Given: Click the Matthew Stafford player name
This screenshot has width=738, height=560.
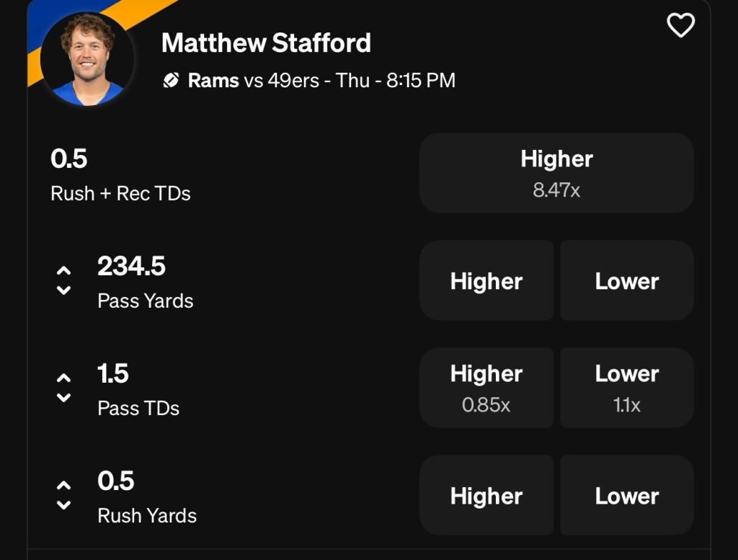Looking at the screenshot, I should pyautogui.click(x=266, y=43).
